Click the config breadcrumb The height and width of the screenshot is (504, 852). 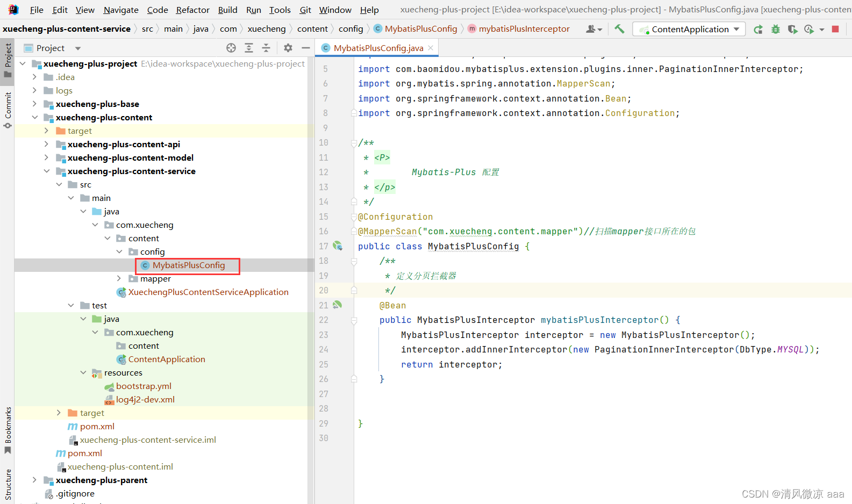[351, 28]
